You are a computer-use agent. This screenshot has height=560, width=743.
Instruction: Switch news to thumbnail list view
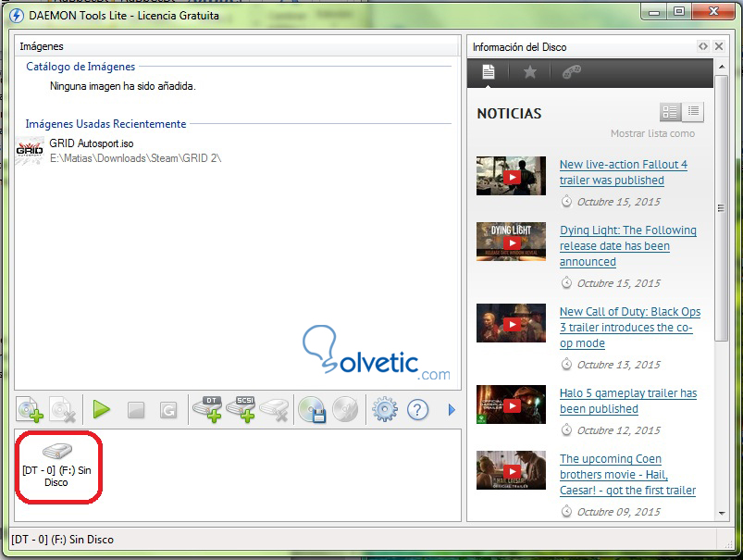tap(670, 112)
